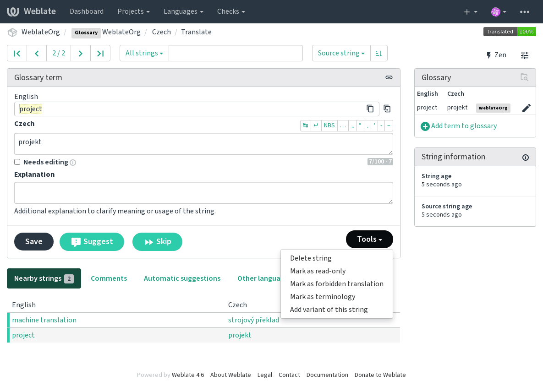Open the Documentation footer link
543x392 pixels.
click(327, 375)
